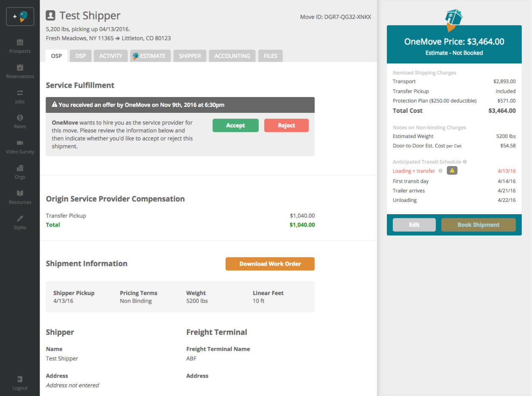Click the Freight Terminal Name value ABF
The height and width of the screenshot is (396, 532).
(x=192, y=359)
